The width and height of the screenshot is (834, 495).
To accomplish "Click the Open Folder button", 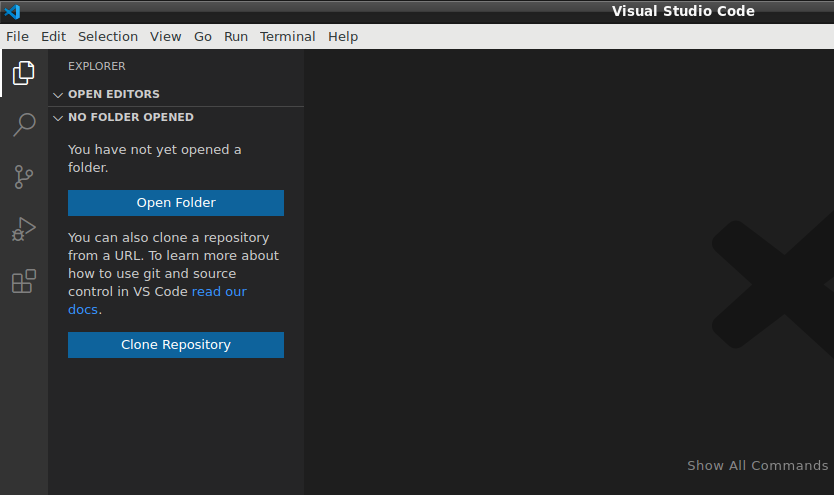I will (x=176, y=203).
